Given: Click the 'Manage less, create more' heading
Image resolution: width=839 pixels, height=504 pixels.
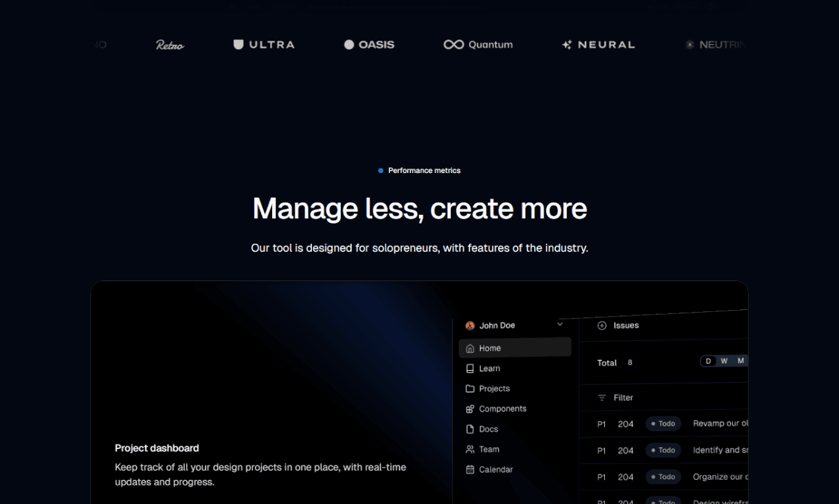Looking at the screenshot, I should click(x=419, y=208).
